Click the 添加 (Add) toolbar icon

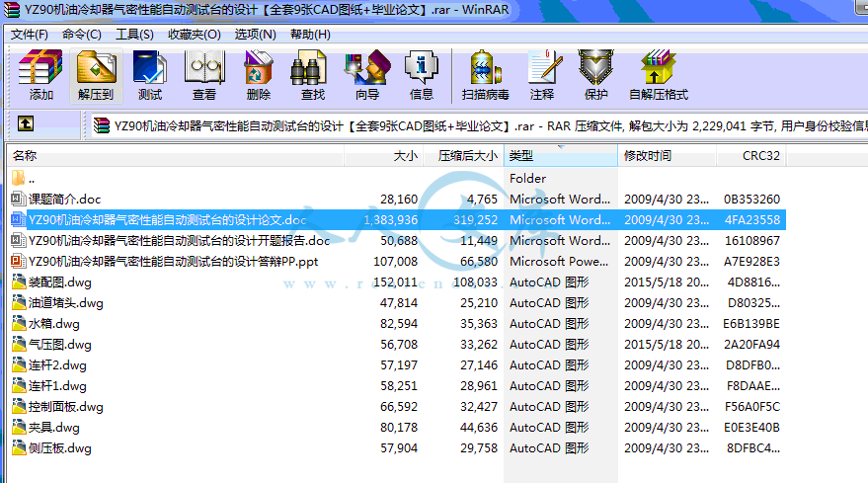(x=40, y=68)
